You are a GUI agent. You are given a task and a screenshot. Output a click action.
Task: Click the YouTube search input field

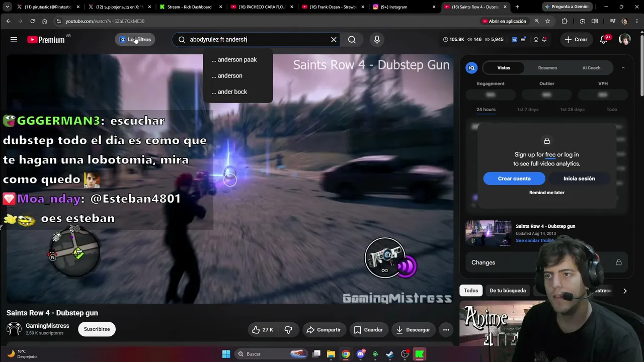(x=257, y=40)
